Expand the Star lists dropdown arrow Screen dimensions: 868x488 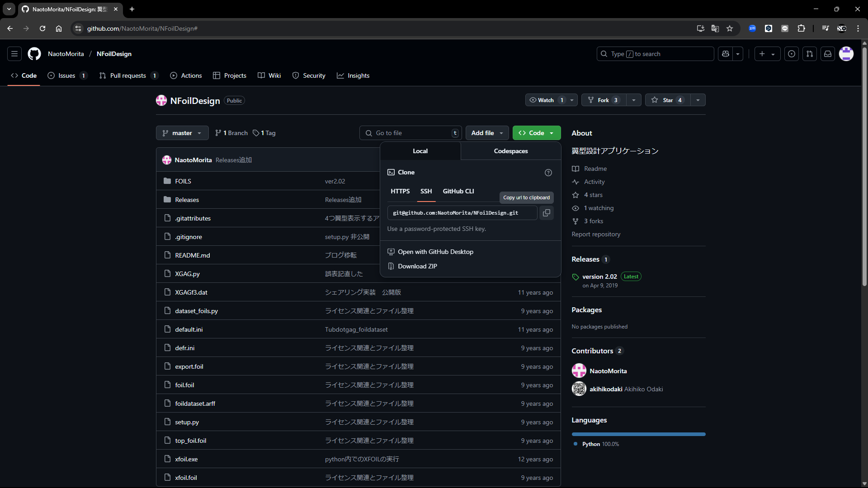pyautogui.click(x=698, y=100)
